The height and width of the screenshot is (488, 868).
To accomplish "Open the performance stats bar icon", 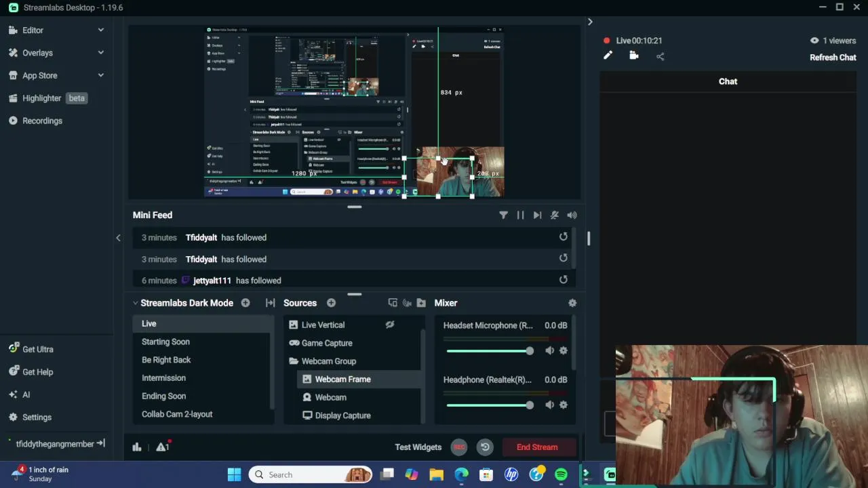I will (136, 447).
